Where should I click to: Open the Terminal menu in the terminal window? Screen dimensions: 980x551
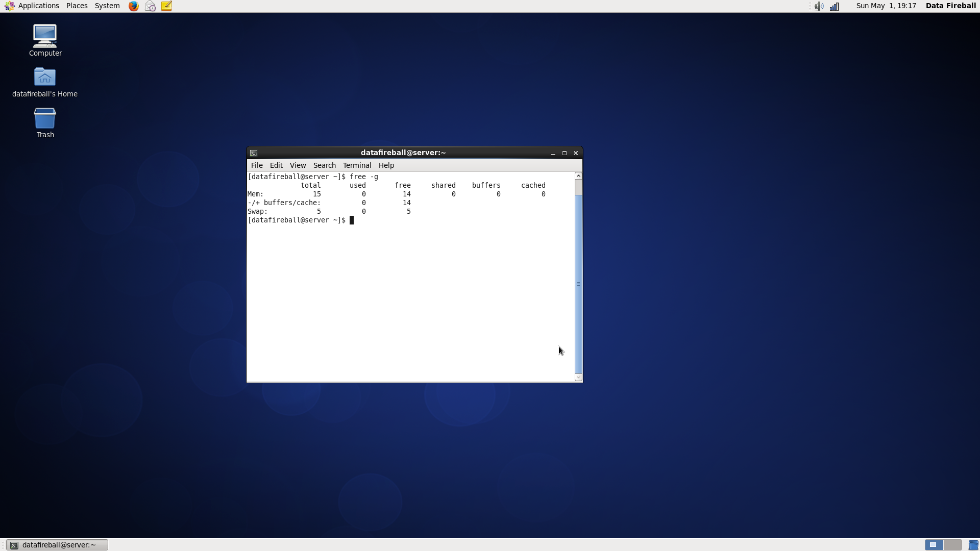coord(357,165)
